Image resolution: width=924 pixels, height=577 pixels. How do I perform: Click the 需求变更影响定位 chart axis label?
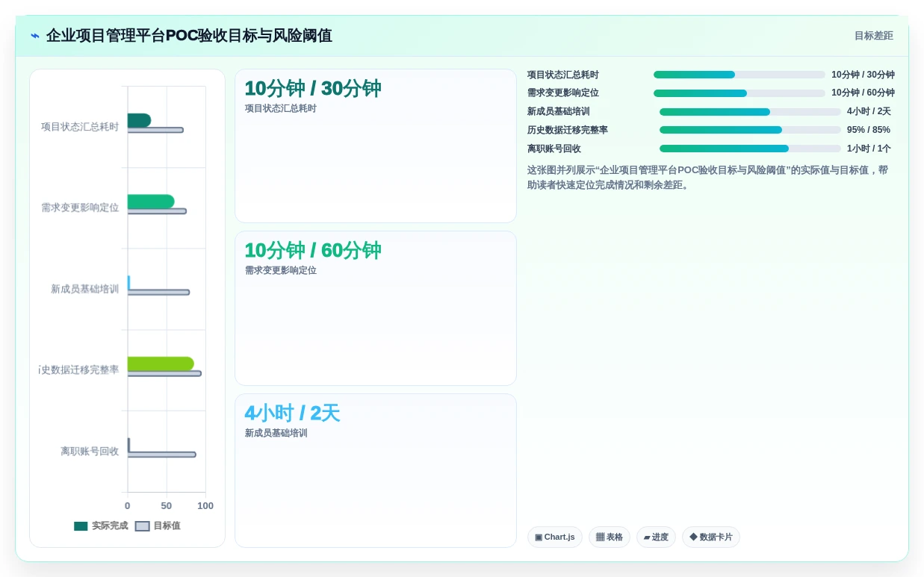pos(80,208)
